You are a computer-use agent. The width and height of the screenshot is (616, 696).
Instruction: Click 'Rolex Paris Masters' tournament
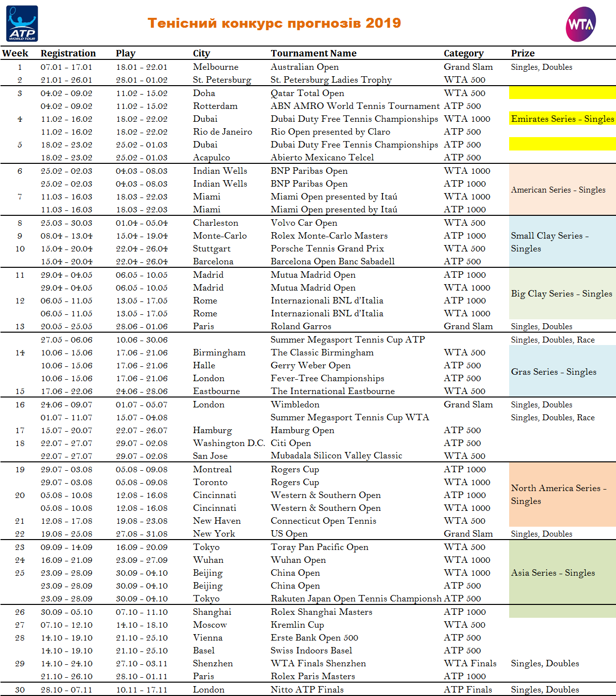[x=313, y=676]
